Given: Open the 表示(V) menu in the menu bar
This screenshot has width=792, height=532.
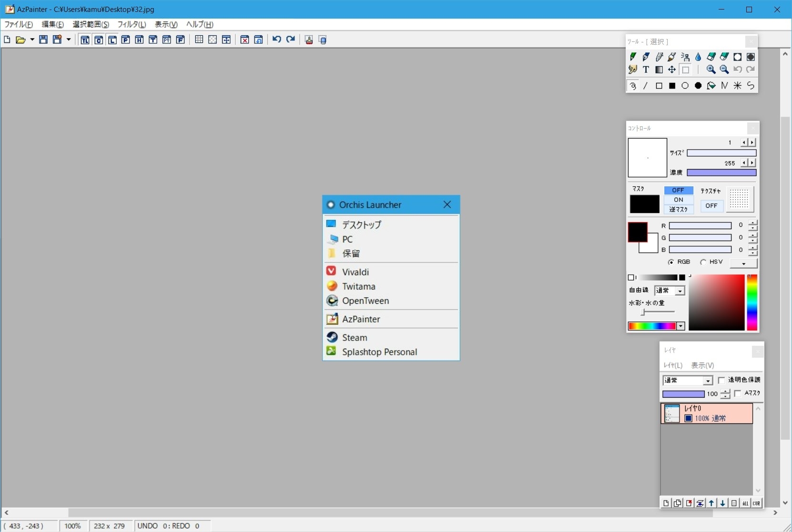Looking at the screenshot, I should [x=166, y=24].
